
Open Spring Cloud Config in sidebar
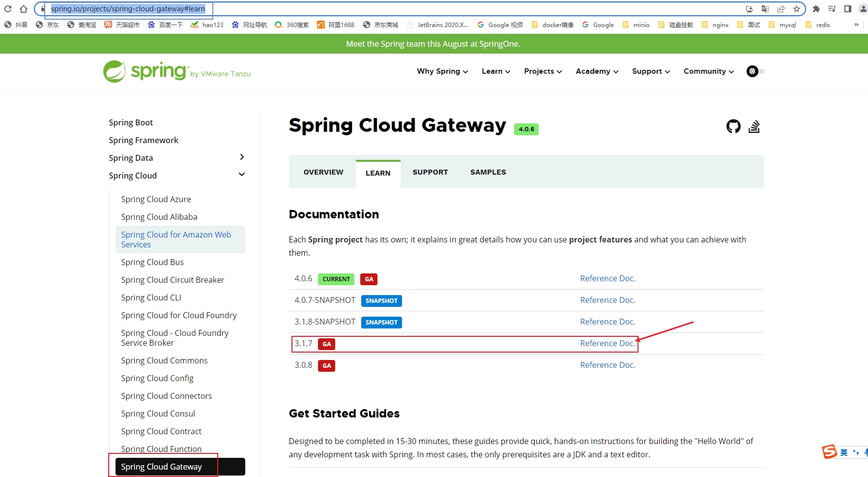pyautogui.click(x=157, y=378)
